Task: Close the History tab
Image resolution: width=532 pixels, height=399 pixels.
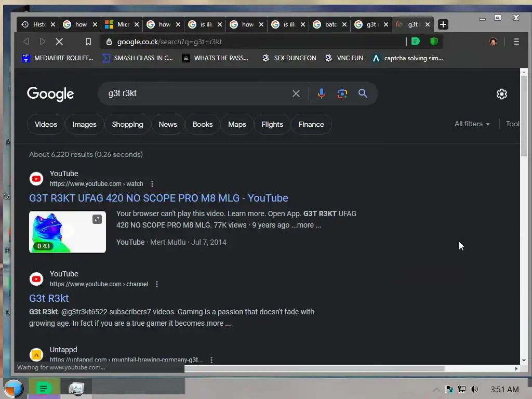Action: (53, 24)
